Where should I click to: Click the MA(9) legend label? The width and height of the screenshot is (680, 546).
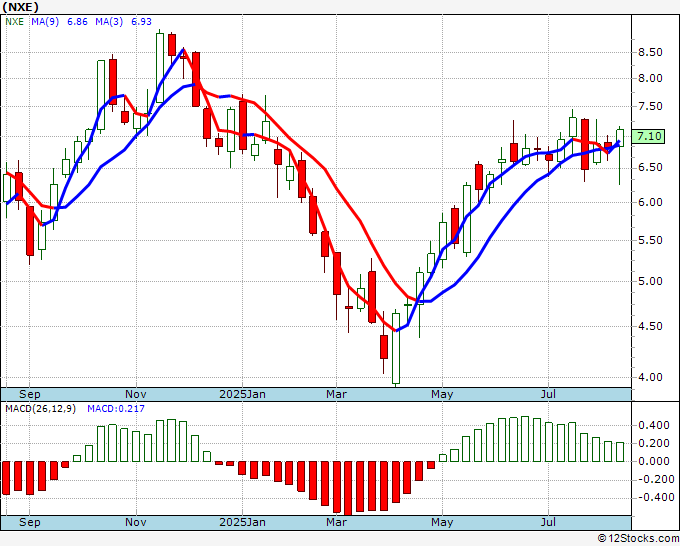click(45, 21)
